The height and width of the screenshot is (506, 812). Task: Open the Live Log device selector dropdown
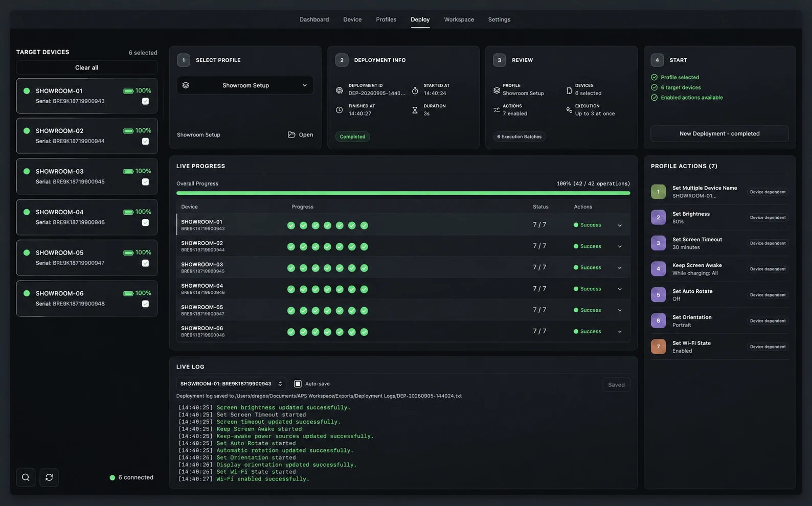(231, 384)
